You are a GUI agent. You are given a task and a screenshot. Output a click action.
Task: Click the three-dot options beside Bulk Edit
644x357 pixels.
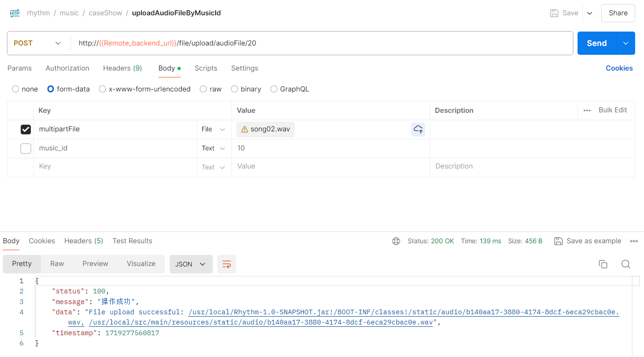point(587,110)
